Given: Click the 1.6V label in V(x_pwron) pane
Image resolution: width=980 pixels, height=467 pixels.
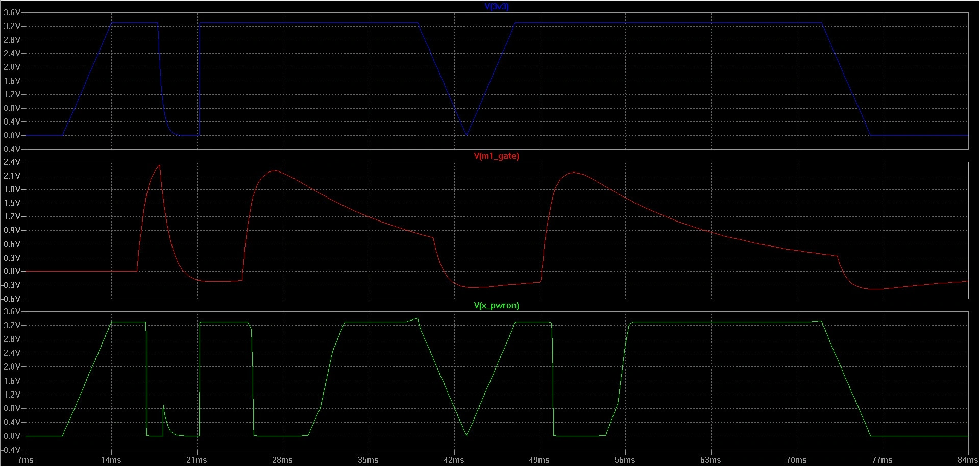Looking at the screenshot, I should pos(12,381).
